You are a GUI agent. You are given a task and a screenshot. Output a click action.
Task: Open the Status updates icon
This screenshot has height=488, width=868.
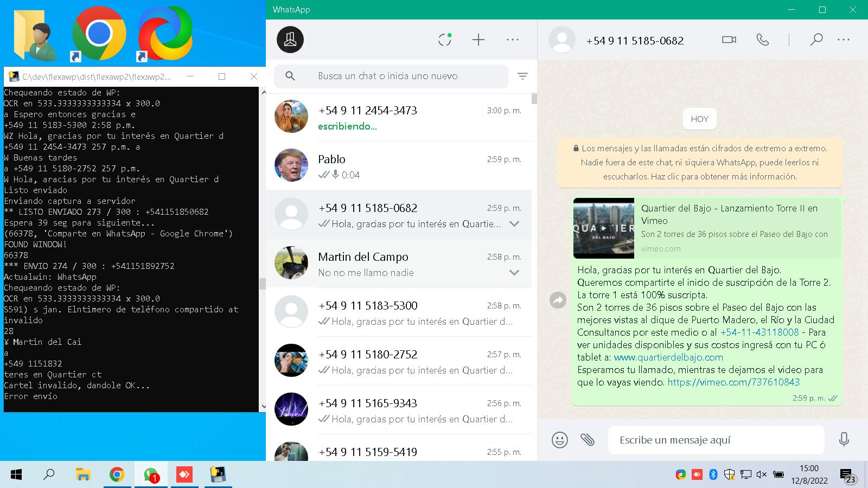coord(445,40)
